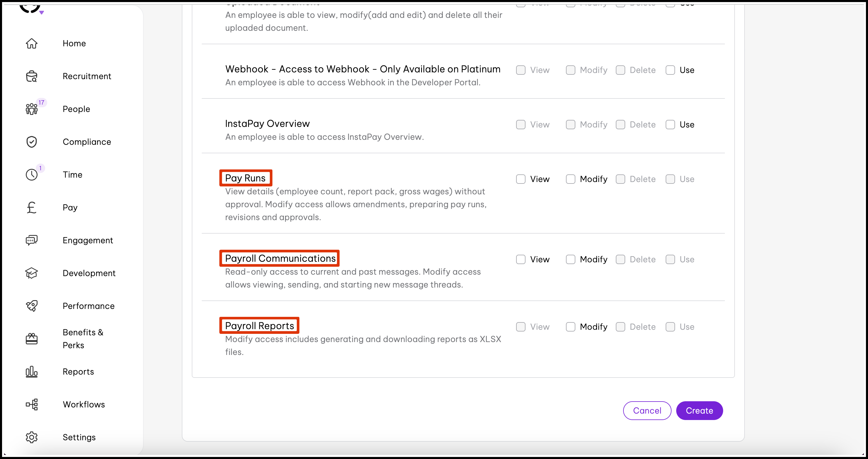868x459 pixels.
Task: Open Recruitment via briefcase icon
Action: 32,76
